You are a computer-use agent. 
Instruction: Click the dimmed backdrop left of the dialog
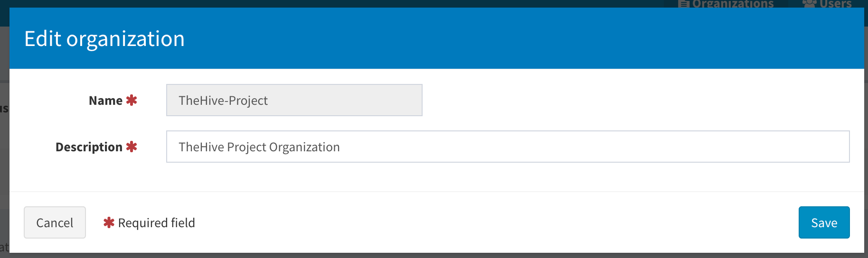coord(4,166)
